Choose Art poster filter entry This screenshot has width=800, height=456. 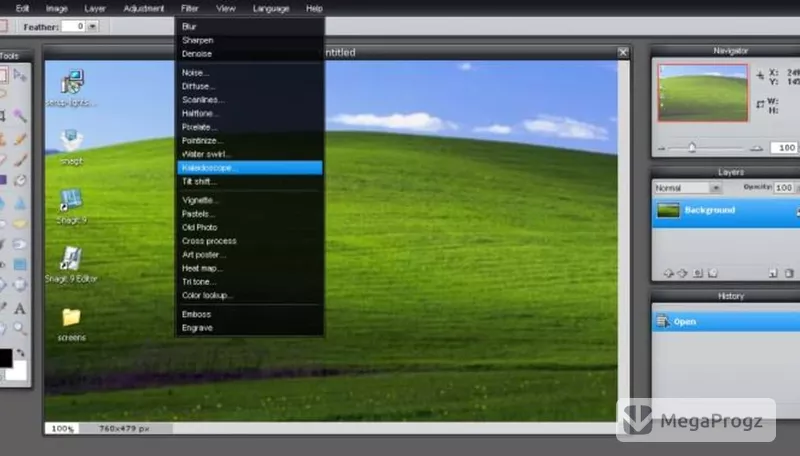pyautogui.click(x=250, y=255)
